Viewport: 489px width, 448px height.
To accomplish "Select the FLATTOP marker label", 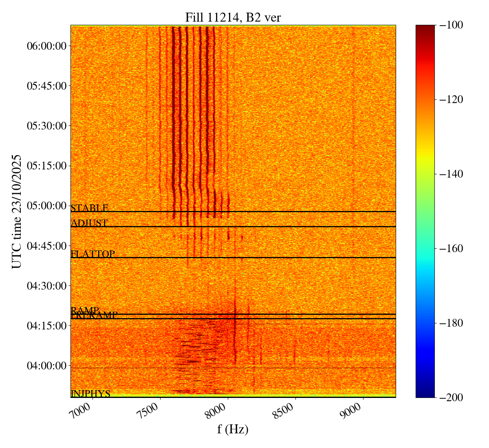I will (x=93, y=254).
